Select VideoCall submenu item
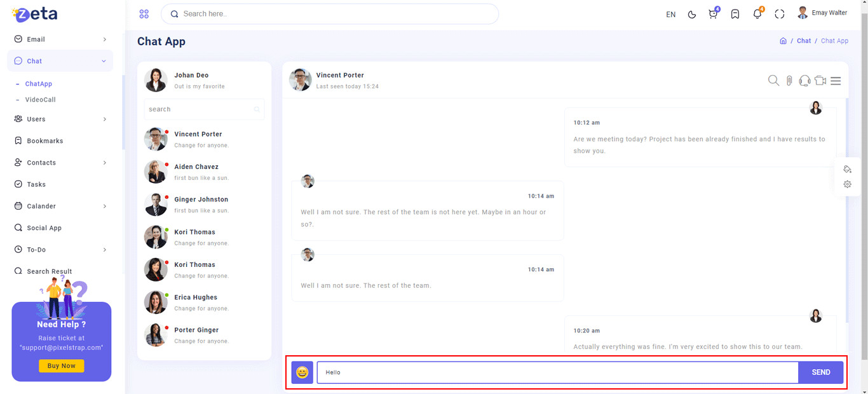868x394 pixels. pos(40,100)
